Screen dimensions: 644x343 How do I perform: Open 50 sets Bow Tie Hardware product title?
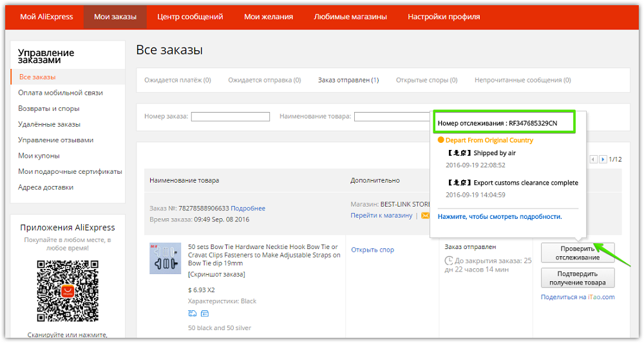pos(264,255)
